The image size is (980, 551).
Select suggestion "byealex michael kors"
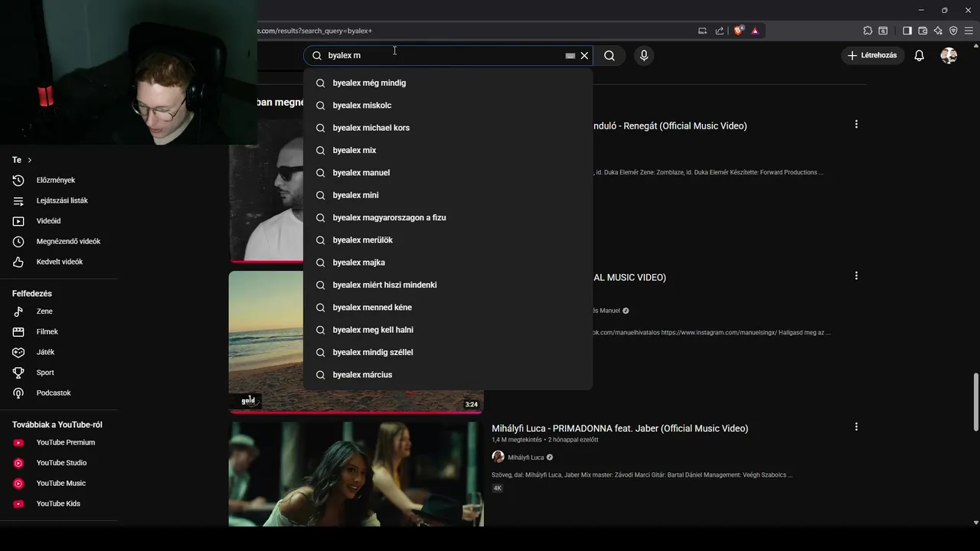(x=448, y=128)
